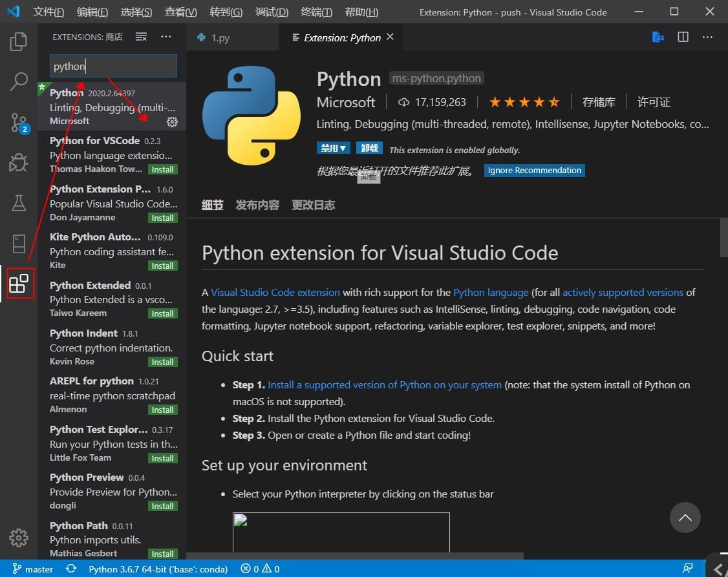728x577 pixels.
Task: Click the Extensions icon in activity bar
Action: click(x=19, y=284)
